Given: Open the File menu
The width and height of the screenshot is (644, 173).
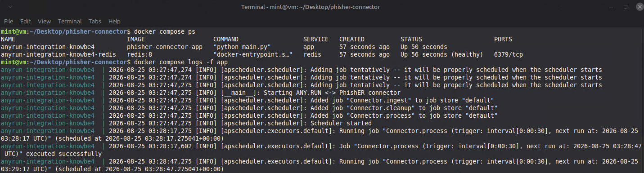Looking at the screenshot, I should [x=9, y=21].
